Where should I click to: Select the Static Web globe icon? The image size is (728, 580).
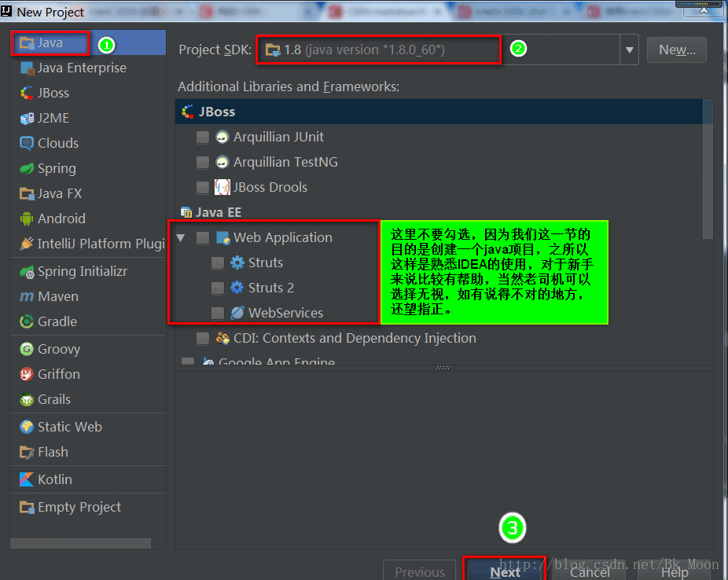click(27, 427)
